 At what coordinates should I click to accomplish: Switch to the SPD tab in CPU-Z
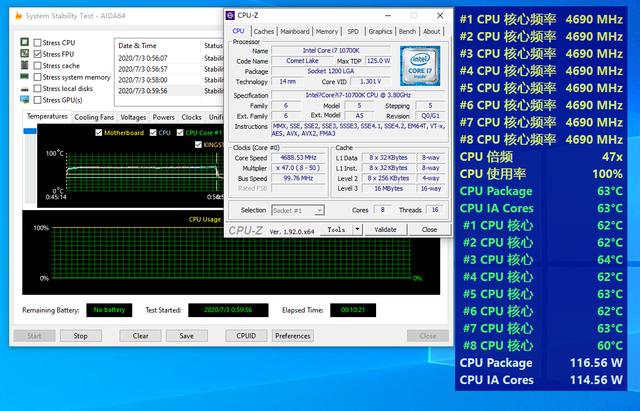pos(353,31)
